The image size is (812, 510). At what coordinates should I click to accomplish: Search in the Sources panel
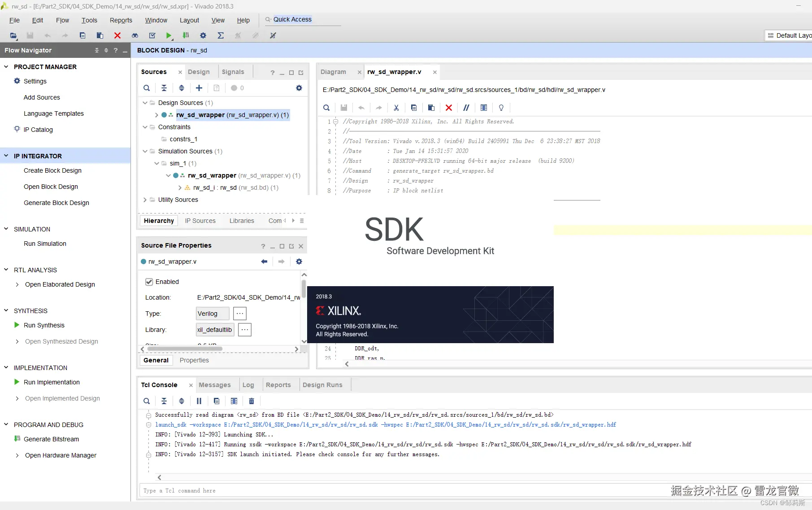click(147, 88)
